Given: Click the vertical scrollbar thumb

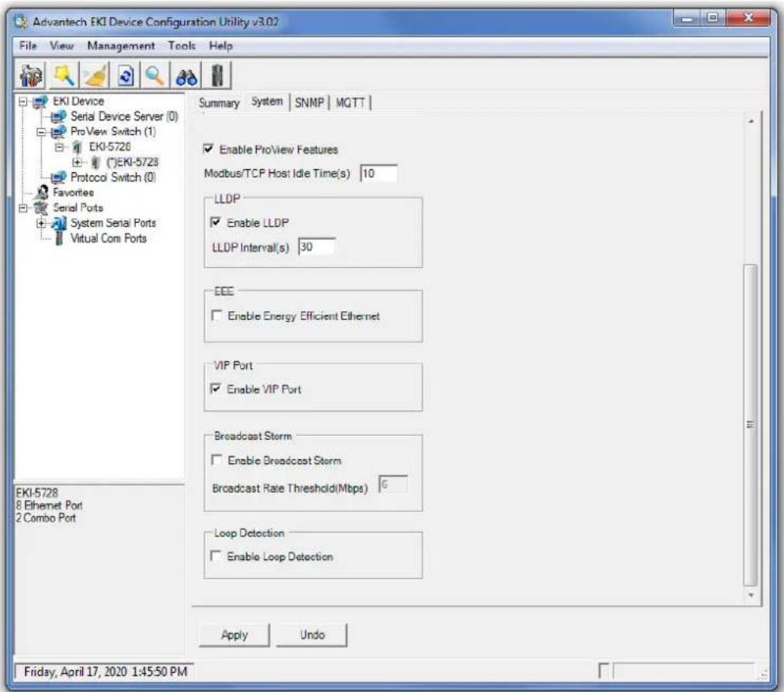Looking at the screenshot, I should pyautogui.click(x=750, y=424).
